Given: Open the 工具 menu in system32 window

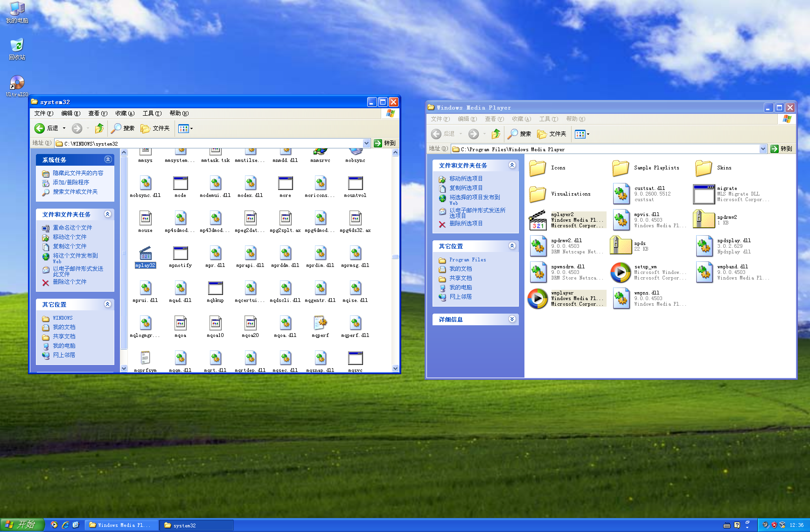Looking at the screenshot, I should (x=152, y=113).
